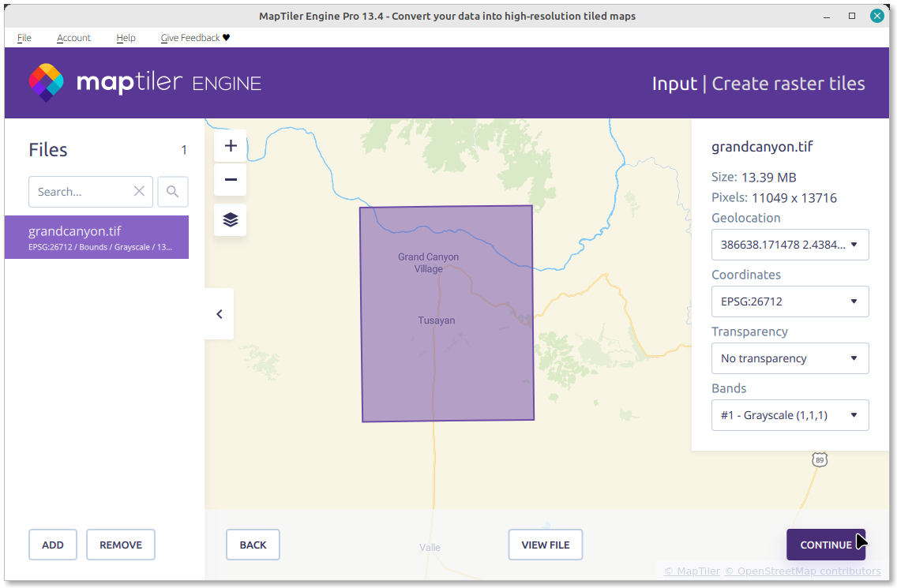This screenshot has height=588, width=897.
Task: Collapse the files sidebar with chevron
Action: coord(220,314)
